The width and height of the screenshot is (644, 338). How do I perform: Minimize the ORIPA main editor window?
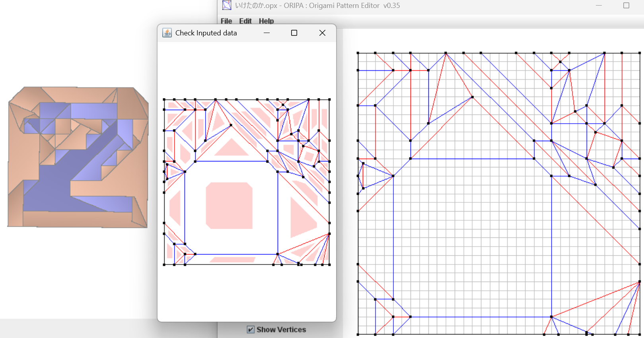[x=599, y=6]
